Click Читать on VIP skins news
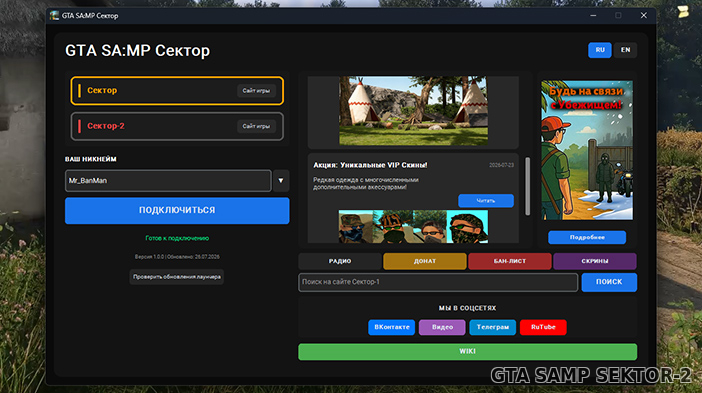702x393 pixels. point(486,201)
